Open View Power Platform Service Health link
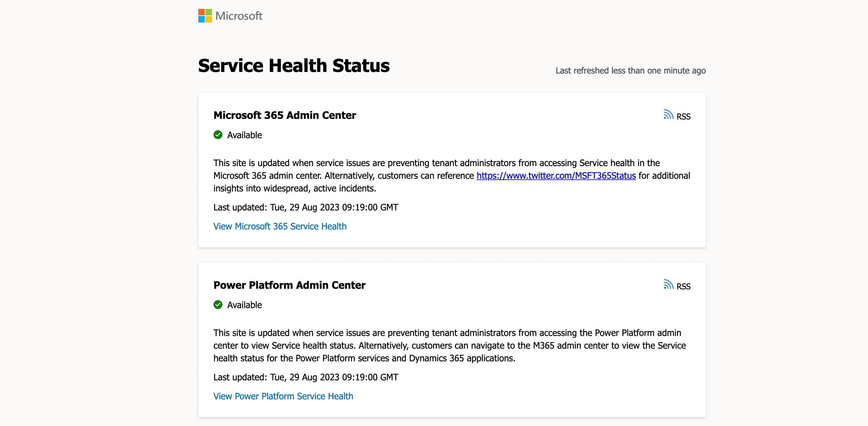Viewport: 868px width, 426px height. [283, 397]
